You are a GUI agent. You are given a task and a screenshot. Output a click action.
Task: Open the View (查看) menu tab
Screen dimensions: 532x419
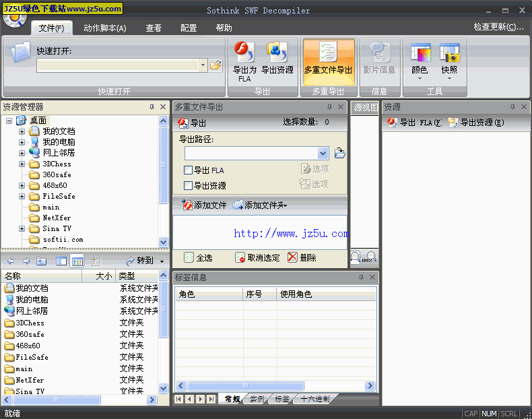[x=154, y=28]
